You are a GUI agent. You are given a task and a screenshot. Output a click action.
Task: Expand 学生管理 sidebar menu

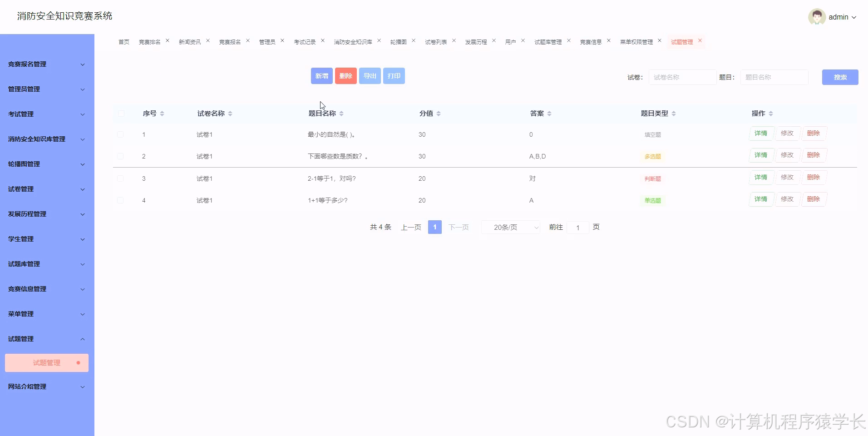47,239
